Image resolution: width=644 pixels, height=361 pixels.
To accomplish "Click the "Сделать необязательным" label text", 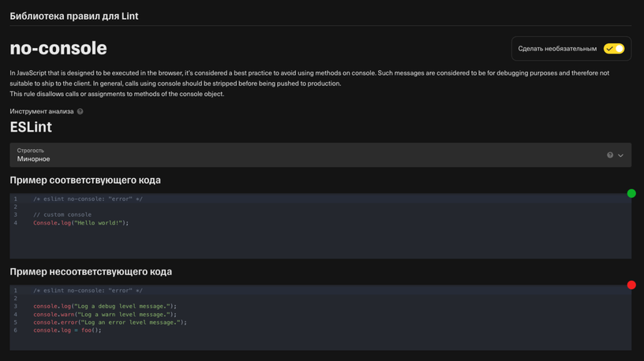I will (x=557, y=49).
